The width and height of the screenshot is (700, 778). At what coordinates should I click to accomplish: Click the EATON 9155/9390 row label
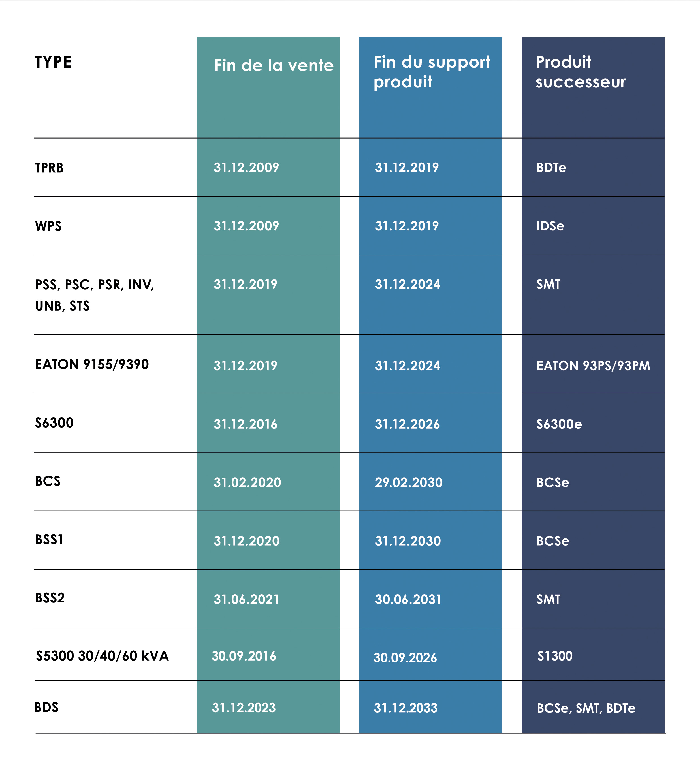pos(92,365)
